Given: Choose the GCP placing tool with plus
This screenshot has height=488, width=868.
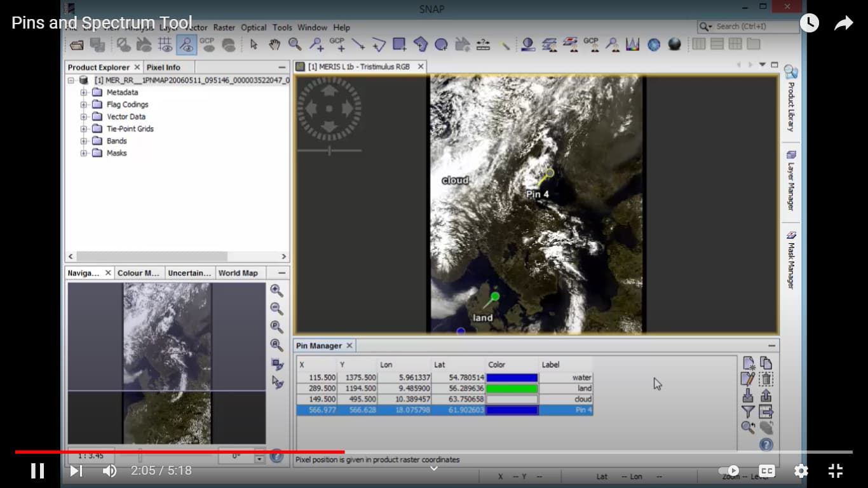Looking at the screenshot, I should pyautogui.click(x=337, y=44).
